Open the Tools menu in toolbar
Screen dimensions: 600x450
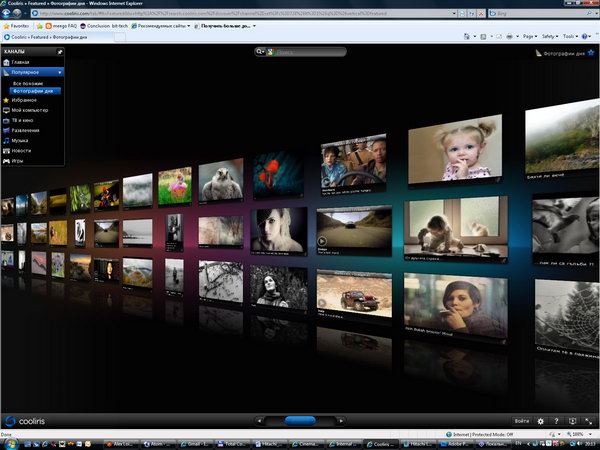568,37
